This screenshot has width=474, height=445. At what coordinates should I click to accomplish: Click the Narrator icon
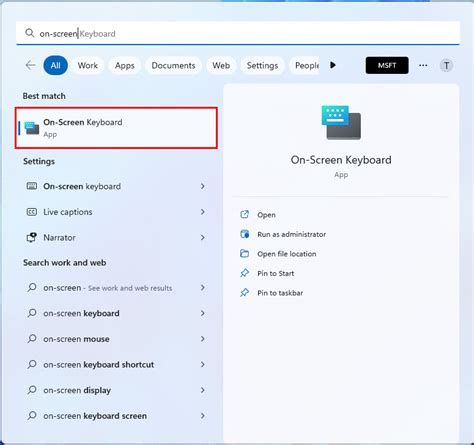(x=32, y=237)
